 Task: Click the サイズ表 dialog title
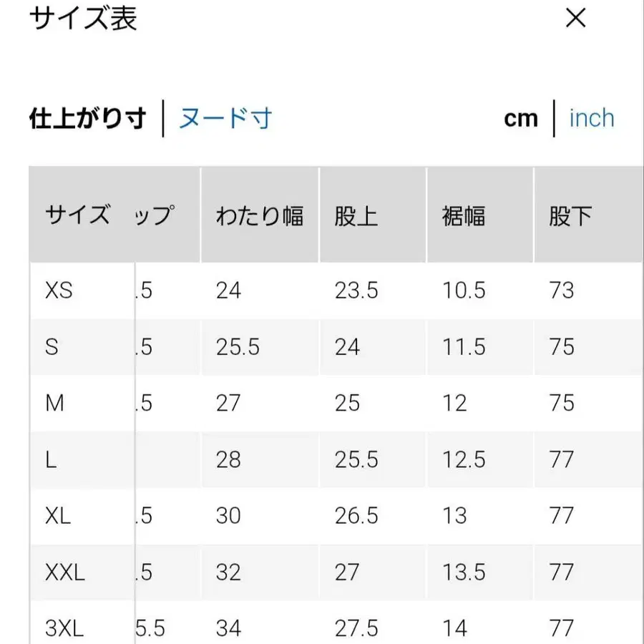click(84, 19)
